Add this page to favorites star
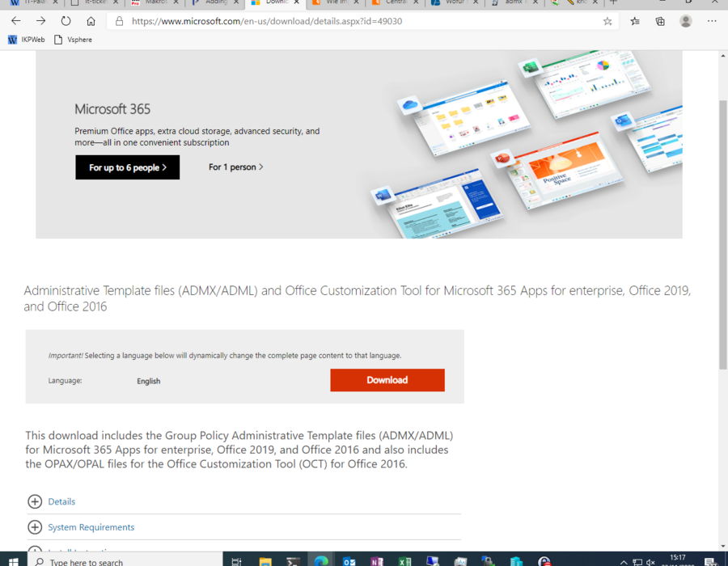The height and width of the screenshot is (566, 728). 607,21
